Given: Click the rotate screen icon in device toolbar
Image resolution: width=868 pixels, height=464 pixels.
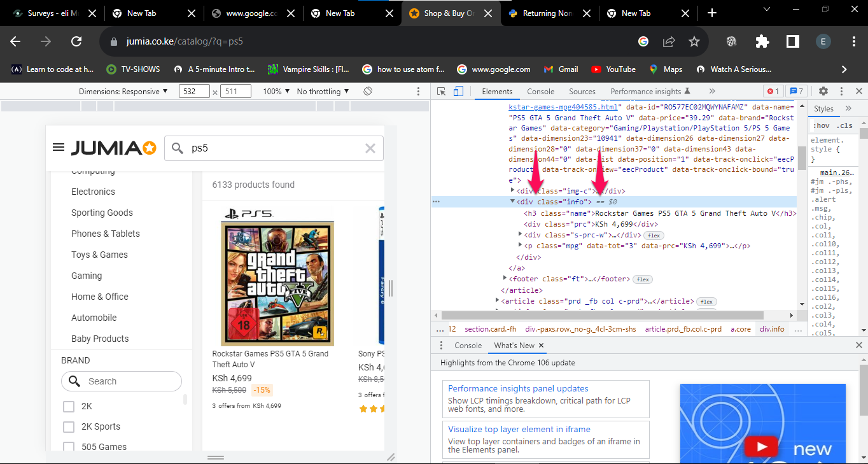Looking at the screenshot, I should [x=368, y=91].
